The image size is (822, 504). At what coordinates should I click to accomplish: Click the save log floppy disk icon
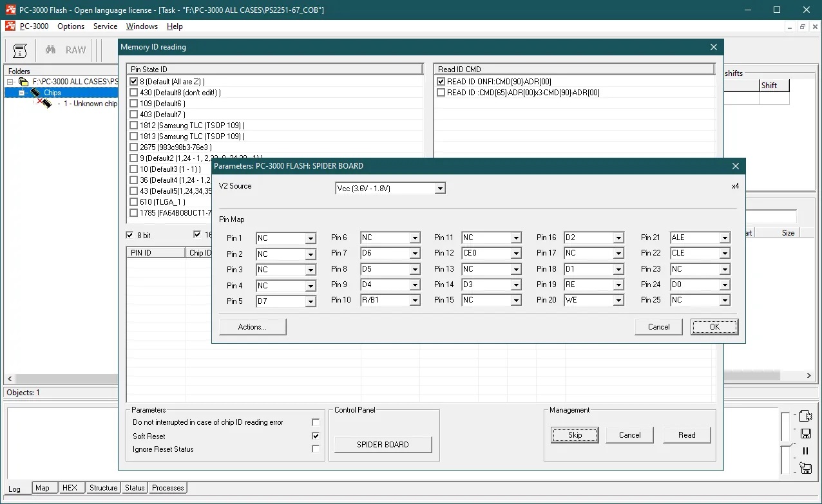805,433
